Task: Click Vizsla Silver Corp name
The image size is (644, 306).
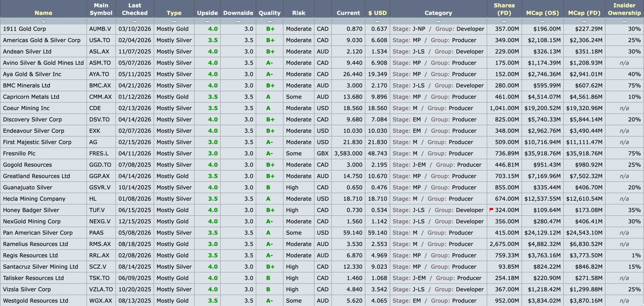Action: click(x=27, y=289)
